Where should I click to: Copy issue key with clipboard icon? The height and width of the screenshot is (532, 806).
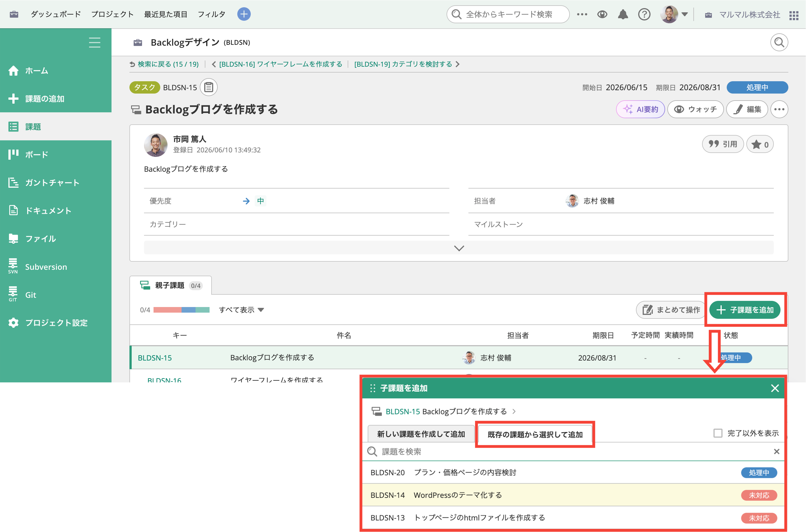[x=209, y=87]
